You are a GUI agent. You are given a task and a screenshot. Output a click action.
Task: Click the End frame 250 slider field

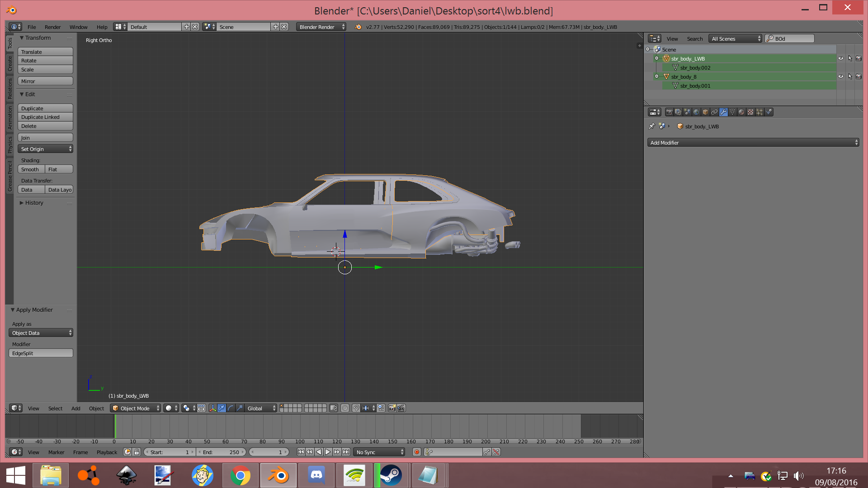point(222,452)
